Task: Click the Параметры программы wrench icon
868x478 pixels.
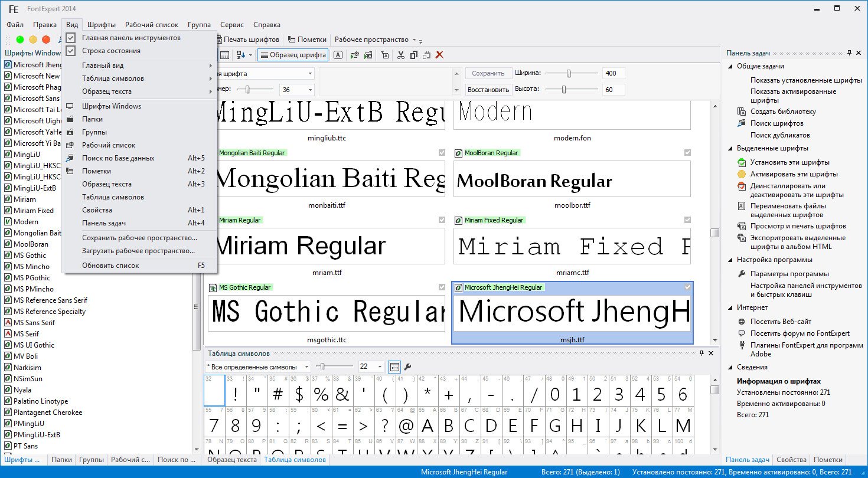Action: click(x=742, y=274)
